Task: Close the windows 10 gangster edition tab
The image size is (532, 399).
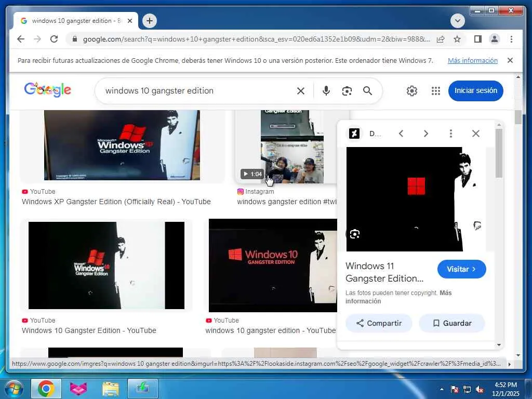Action: tap(129, 21)
